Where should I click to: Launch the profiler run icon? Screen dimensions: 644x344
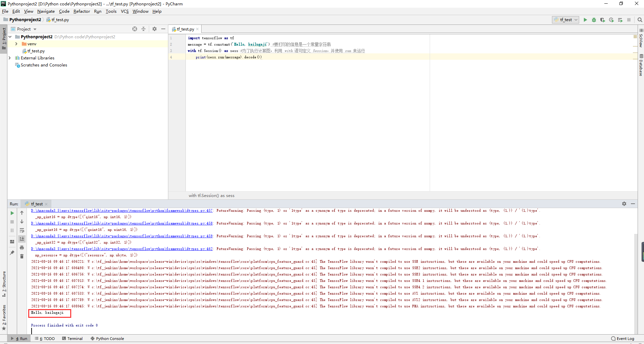coord(611,20)
